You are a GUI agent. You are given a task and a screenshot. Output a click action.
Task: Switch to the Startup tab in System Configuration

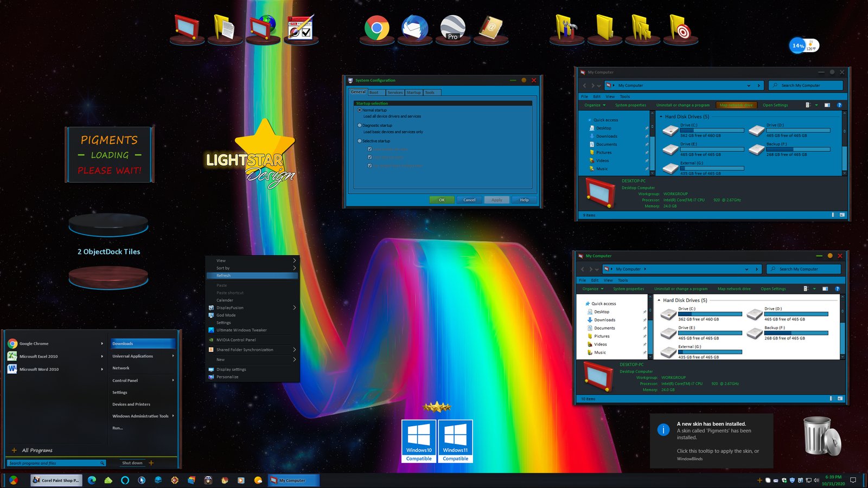413,92
